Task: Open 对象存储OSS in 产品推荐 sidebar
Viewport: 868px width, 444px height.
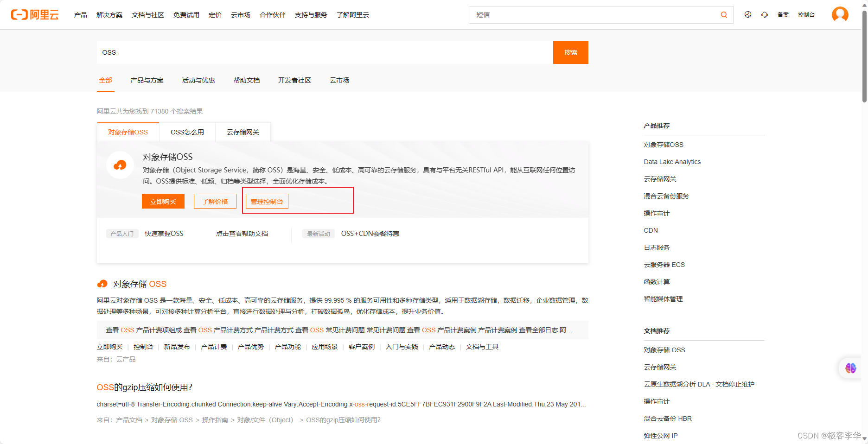Action: [x=664, y=145]
